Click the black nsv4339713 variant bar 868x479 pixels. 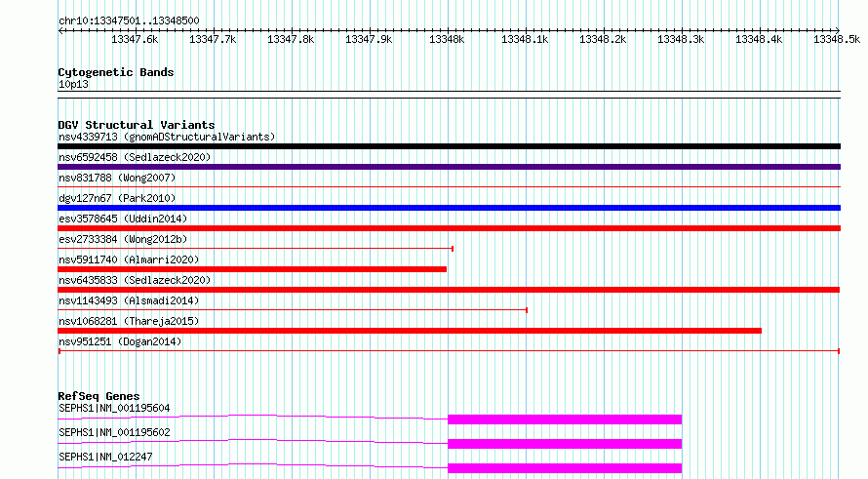(x=449, y=146)
